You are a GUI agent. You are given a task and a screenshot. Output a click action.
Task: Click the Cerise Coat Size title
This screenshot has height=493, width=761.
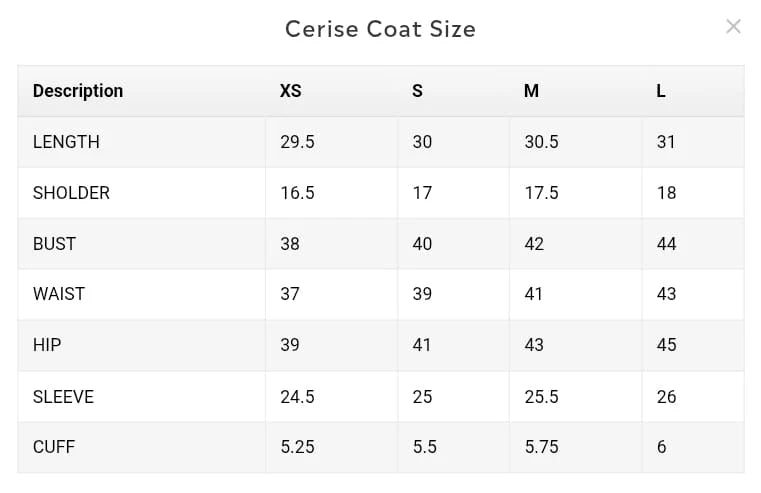click(380, 29)
